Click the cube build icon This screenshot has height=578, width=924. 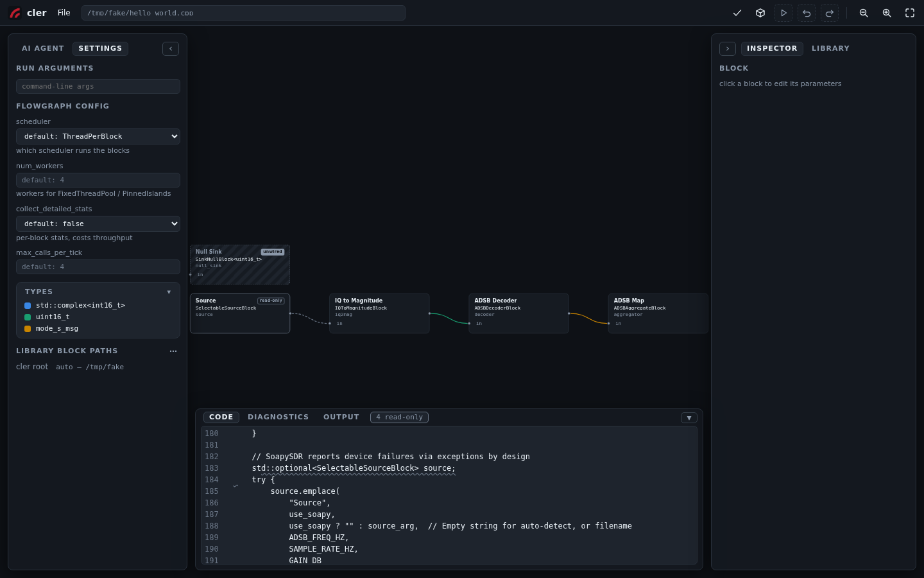tap(760, 13)
